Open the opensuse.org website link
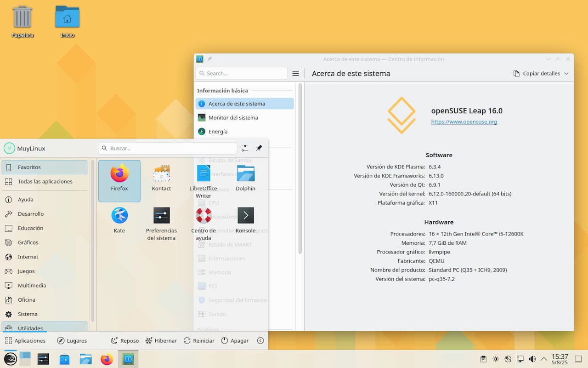The height and width of the screenshot is (368, 588). click(464, 122)
